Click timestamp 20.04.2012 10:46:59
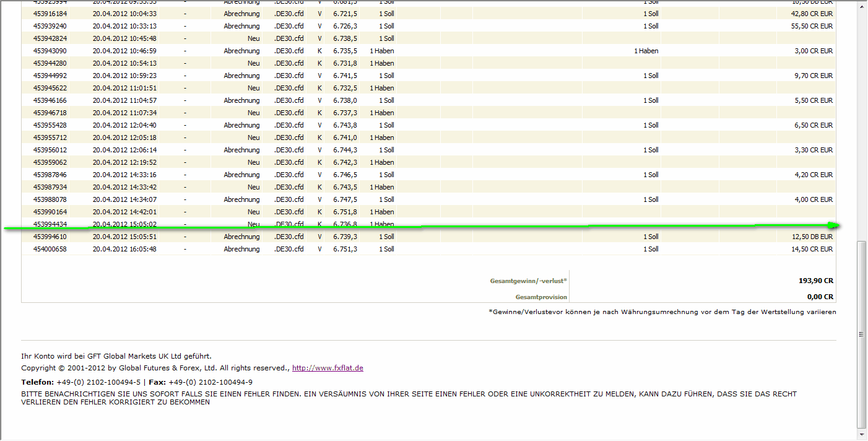The height and width of the screenshot is (441, 868). point(124,51)
